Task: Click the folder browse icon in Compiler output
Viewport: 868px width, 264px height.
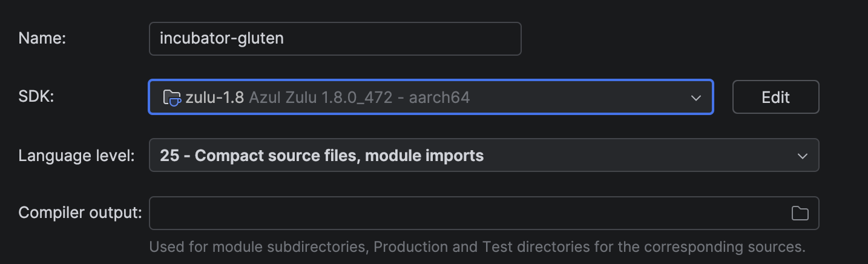Action: click(x=800, y=213)
